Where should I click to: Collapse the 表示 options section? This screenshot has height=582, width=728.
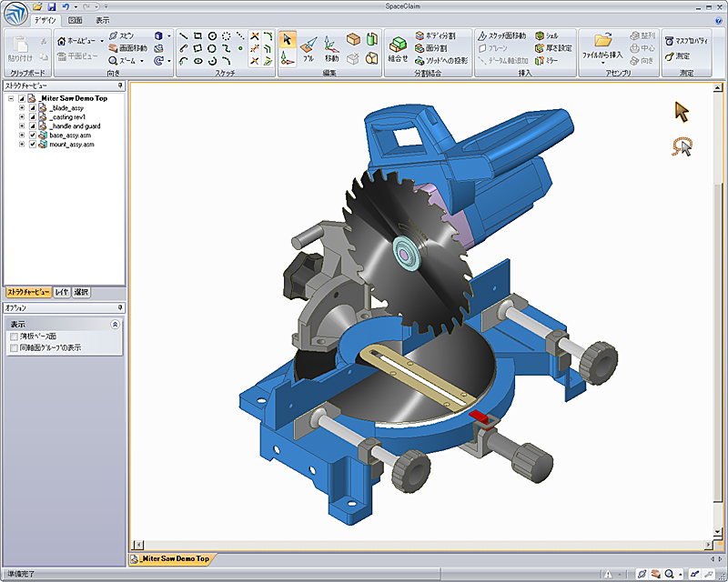click(x=115, y=324)
